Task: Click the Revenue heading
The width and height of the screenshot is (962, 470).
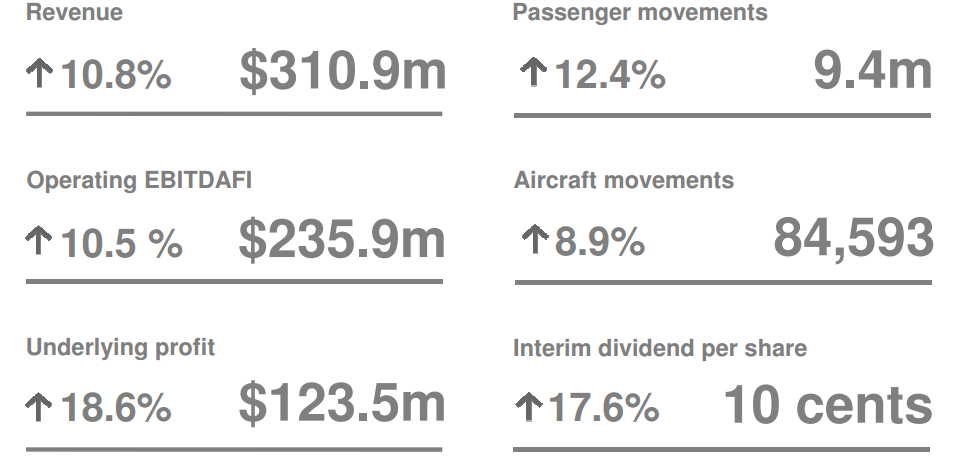Action: 74,12
